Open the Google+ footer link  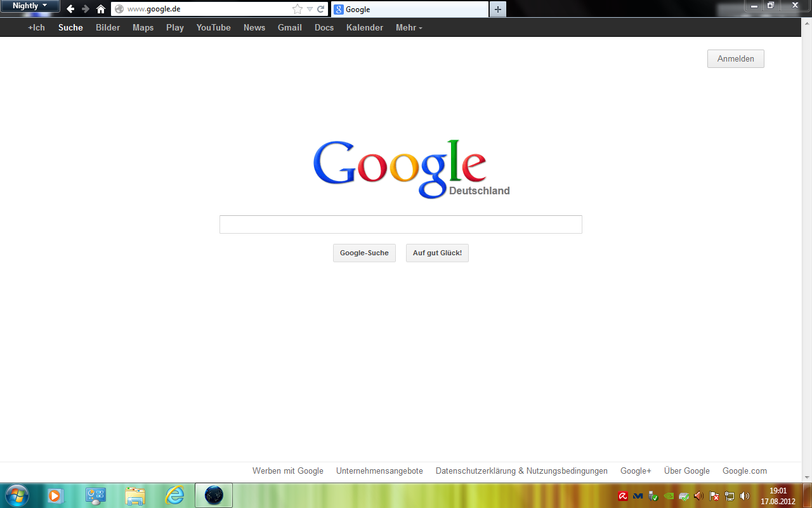pos(636,471)
